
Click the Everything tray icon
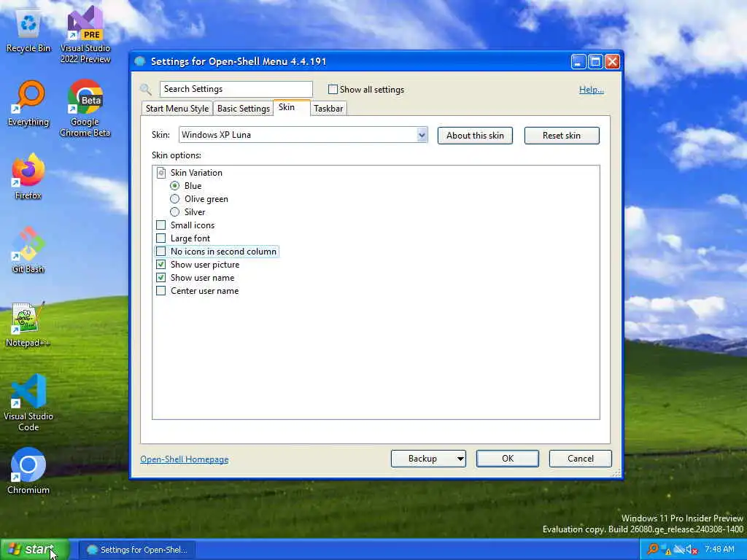653,549
